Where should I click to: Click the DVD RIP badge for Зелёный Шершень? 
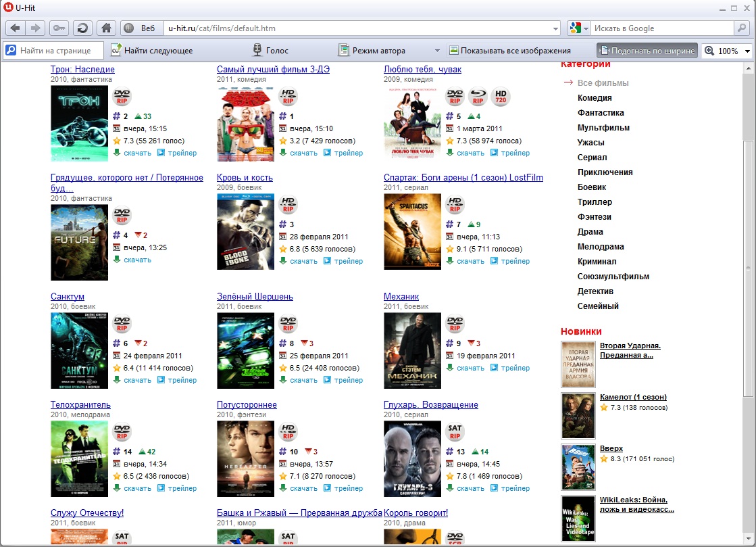click(288, 324)
